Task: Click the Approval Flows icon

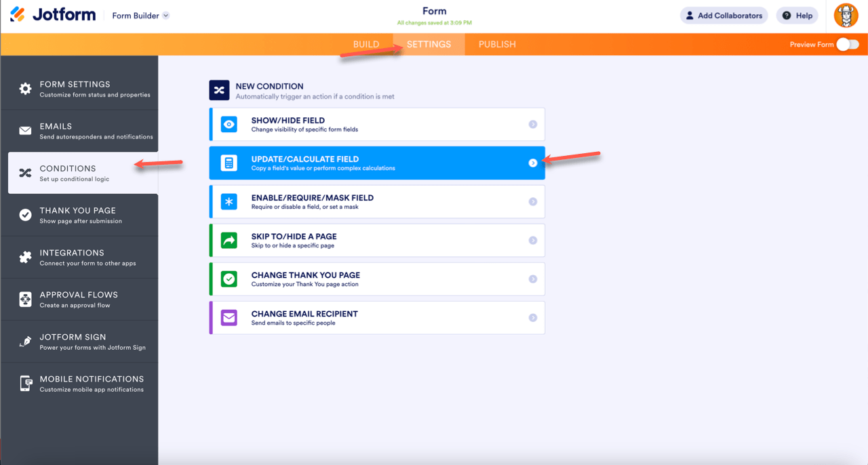Action: tap(25, 299)
